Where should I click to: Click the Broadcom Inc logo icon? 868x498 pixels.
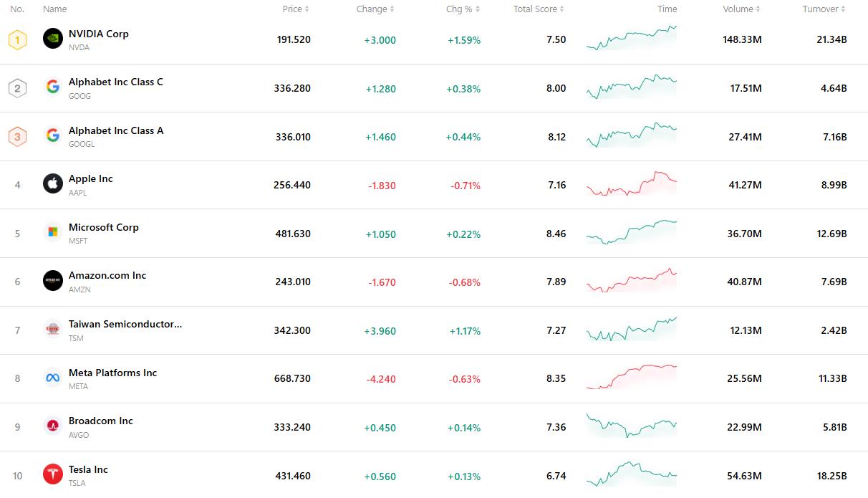[x=53, y=426]
